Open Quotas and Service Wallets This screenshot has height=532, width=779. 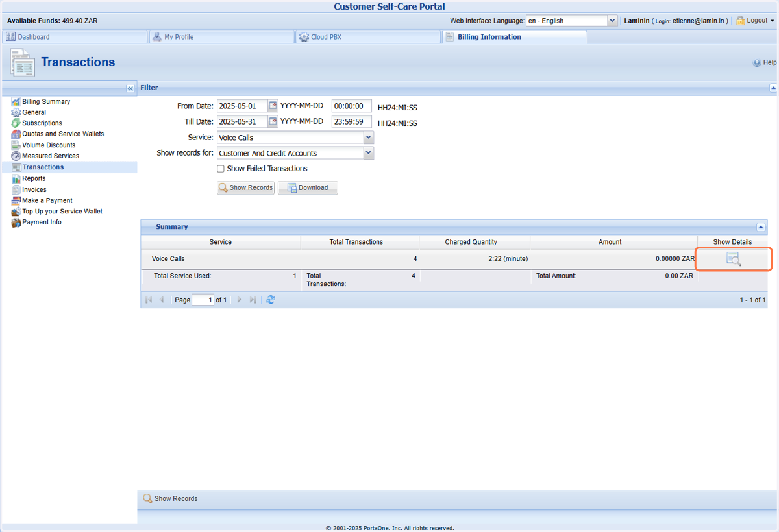coord(63,134)
